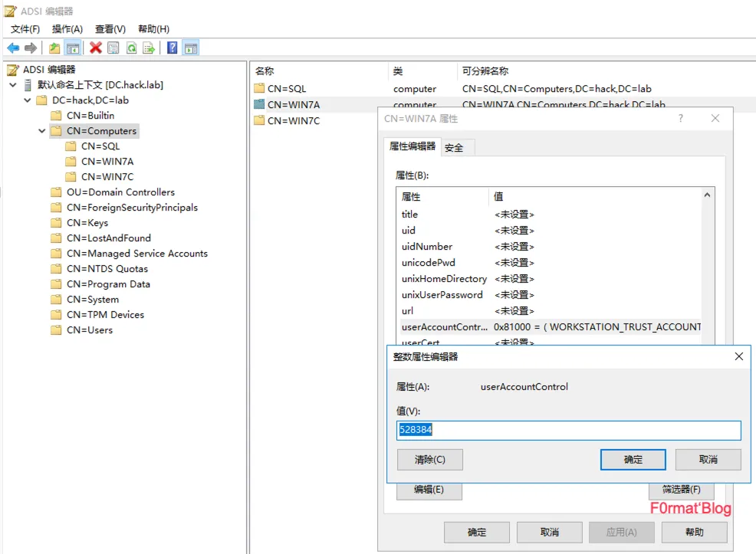Open the 查看(V) menu

(110, 29)
